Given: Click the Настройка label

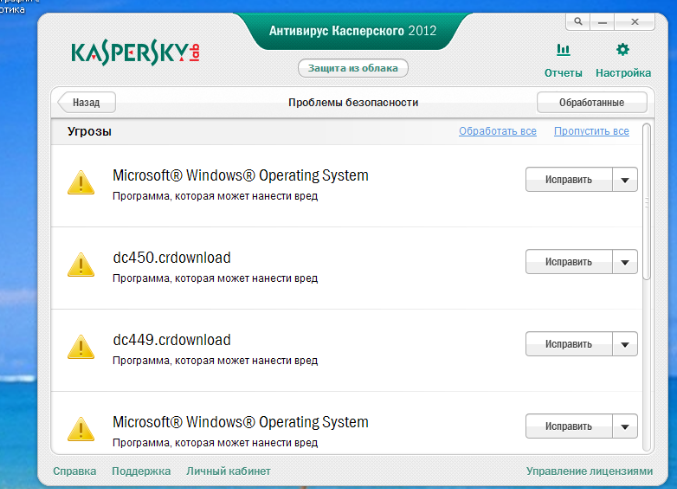Looking at the screenshot, I should coord(623,73).
